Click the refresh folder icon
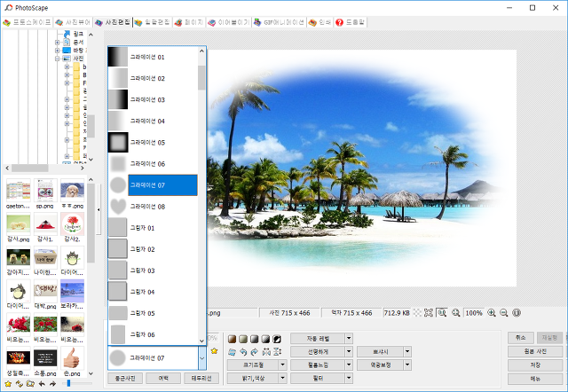 pos(20,384)
